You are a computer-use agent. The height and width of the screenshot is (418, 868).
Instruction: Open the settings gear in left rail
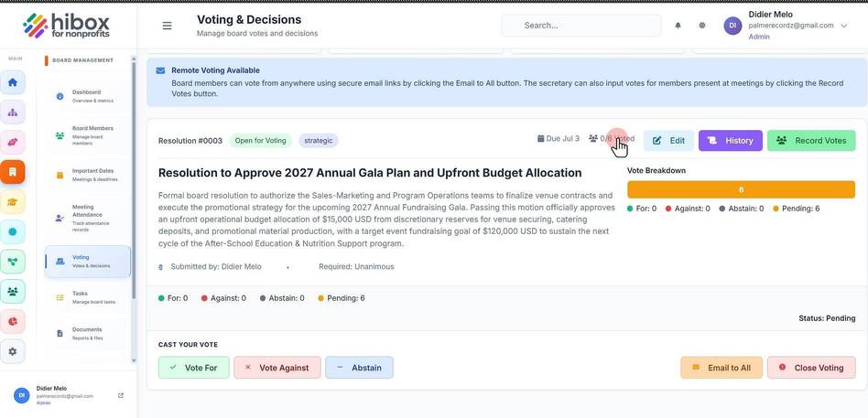(12, 351)
